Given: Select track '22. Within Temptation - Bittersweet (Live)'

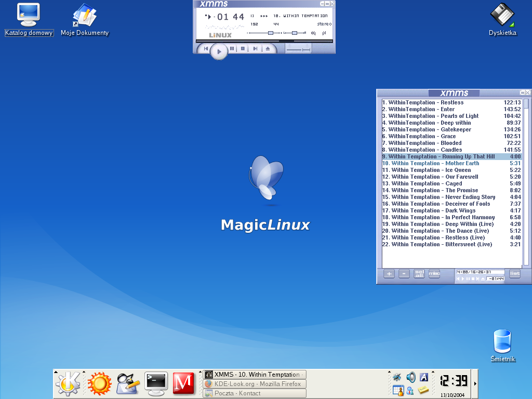Looking at the screenshot, I should [451, 244].
